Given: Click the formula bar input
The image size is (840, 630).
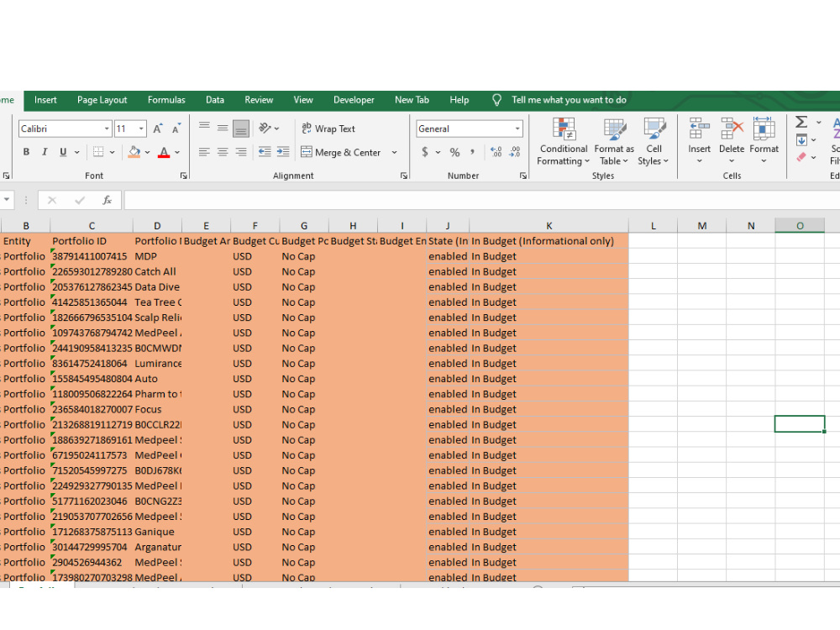Looking at the screenshot, I should click(481, 201).
